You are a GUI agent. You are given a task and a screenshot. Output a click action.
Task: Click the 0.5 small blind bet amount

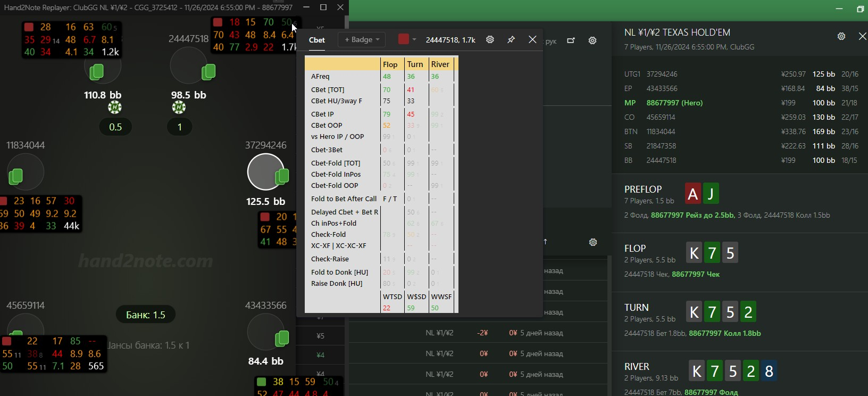point(115,127)
